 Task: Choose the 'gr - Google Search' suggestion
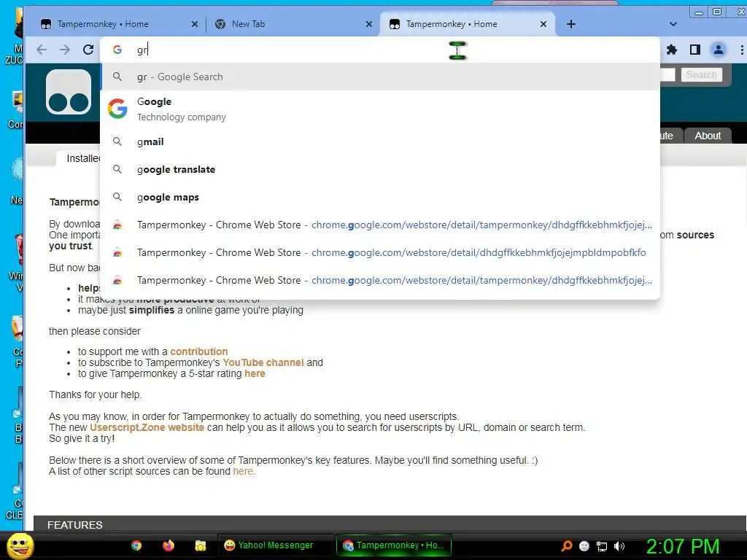point(380,77)
